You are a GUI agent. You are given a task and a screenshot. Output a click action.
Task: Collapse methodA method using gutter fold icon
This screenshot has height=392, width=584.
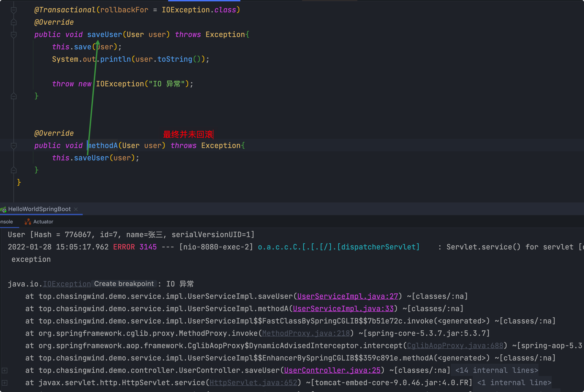tap(14, 146)
